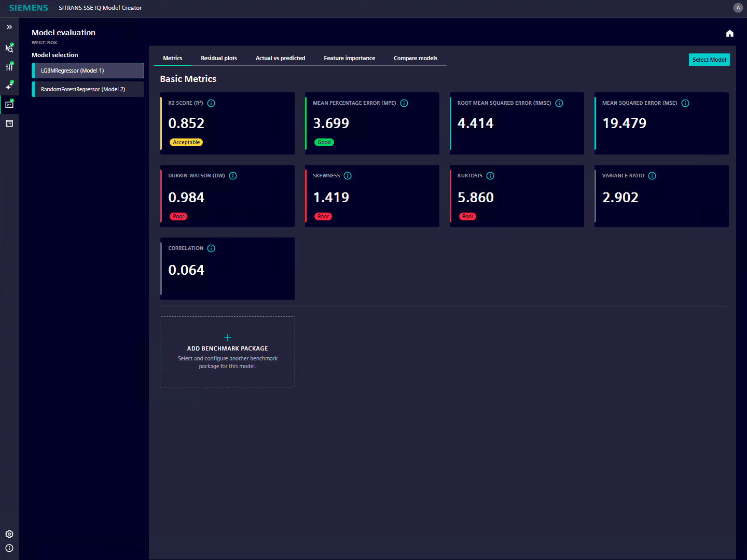Image resolution: width=747 pixels, height=560 pixels.
Task: Expand the left navigation sidebar
Action: 9,27
